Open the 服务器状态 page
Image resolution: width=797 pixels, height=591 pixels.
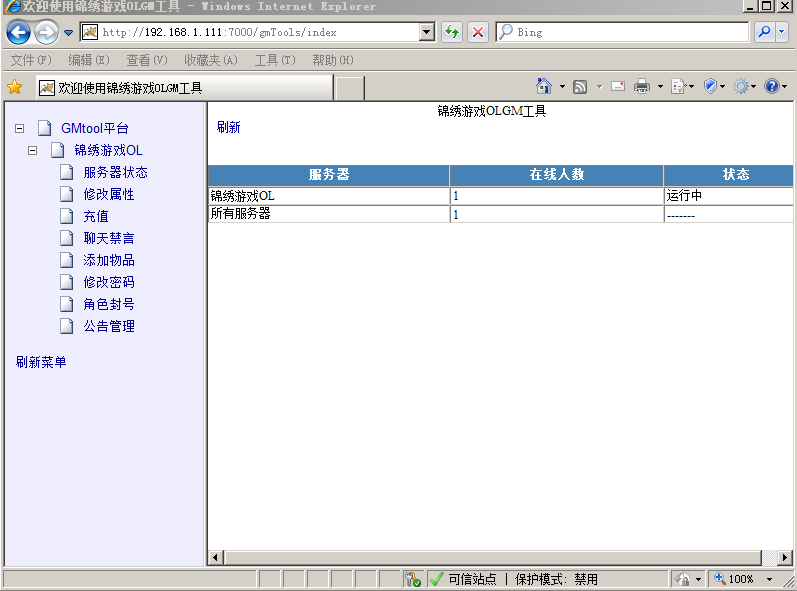coord(115,172)
